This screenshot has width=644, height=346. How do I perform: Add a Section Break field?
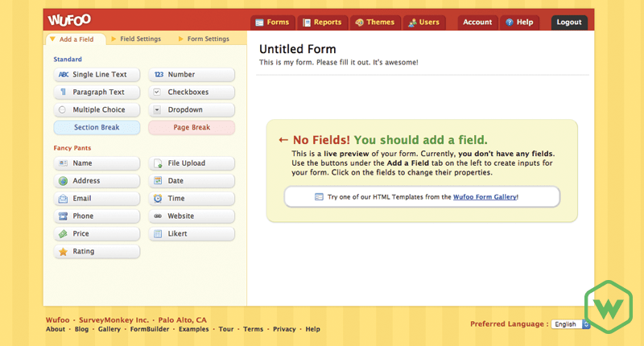97,127
